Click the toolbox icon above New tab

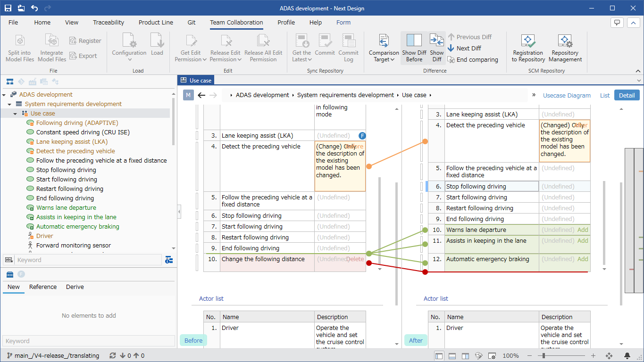[x=9, y=274]
